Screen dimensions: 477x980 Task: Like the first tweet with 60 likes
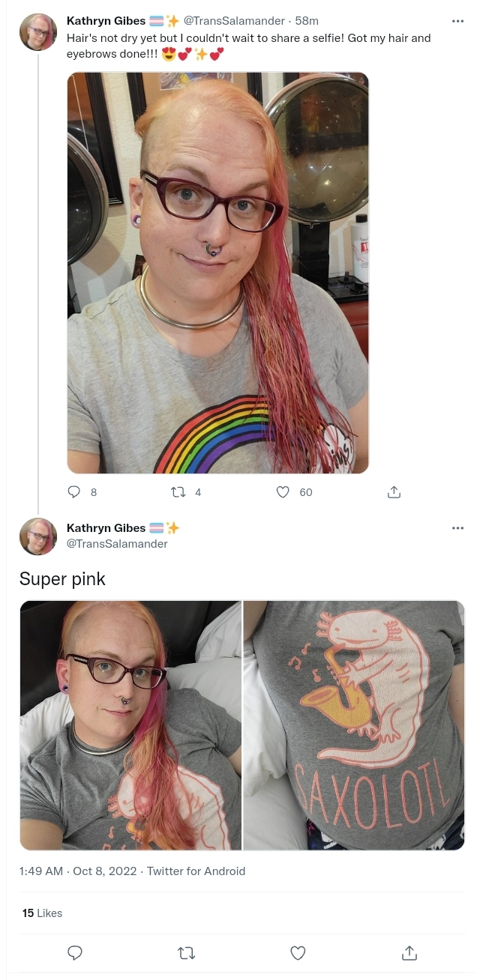tap(283, 492)
